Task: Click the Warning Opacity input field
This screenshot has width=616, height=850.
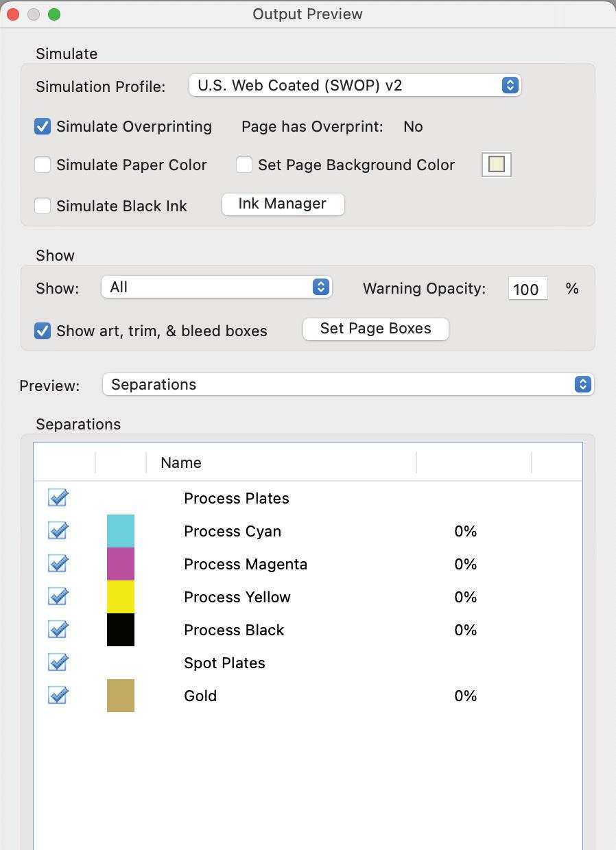Action: pyautogui.click(x=528, y=289)
